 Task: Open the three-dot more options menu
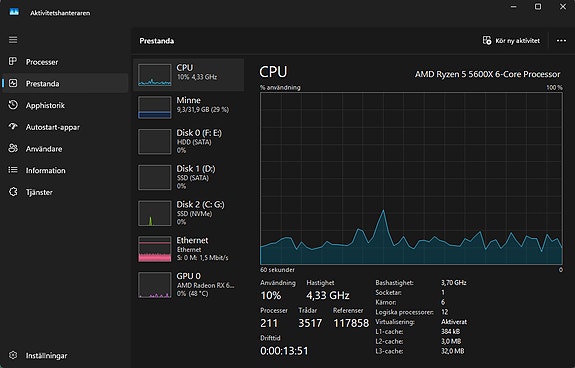click(x=561, y=41)
